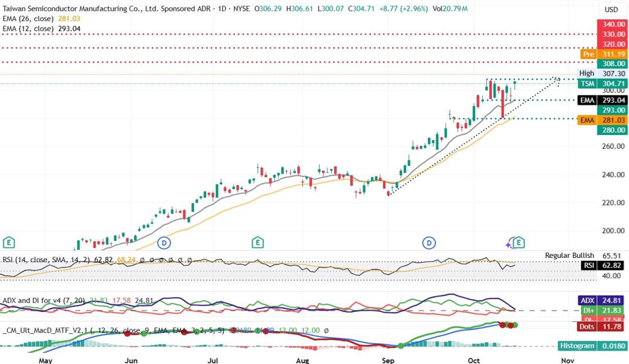Screen dimensions: 629x364
Task: Click the teal TSM last price label
Action: (588, 84)
